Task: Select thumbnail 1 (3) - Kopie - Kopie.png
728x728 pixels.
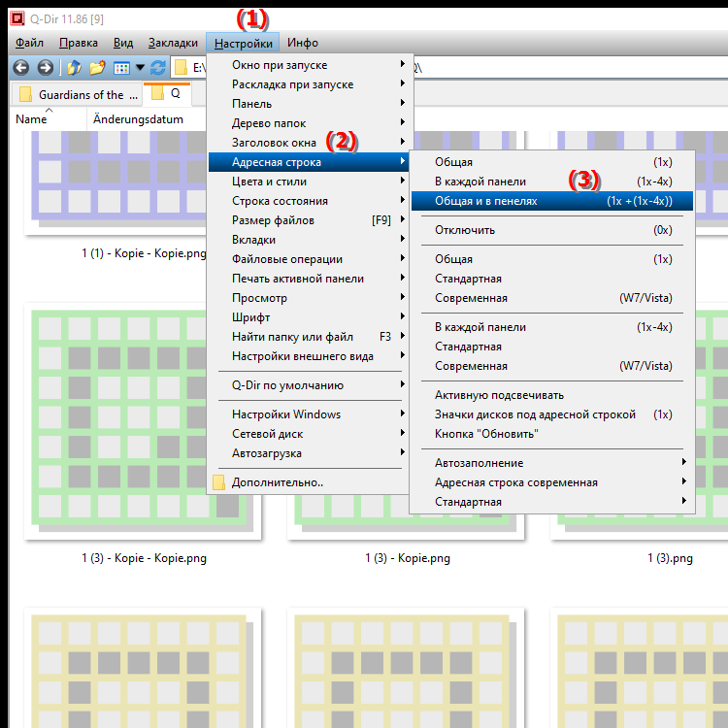Action: point(143,420)
